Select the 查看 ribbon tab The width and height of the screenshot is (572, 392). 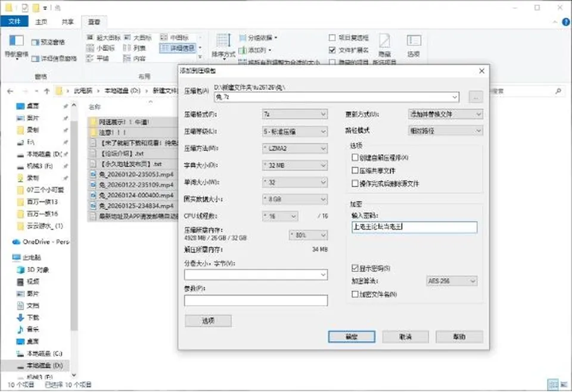pos(94,22)
